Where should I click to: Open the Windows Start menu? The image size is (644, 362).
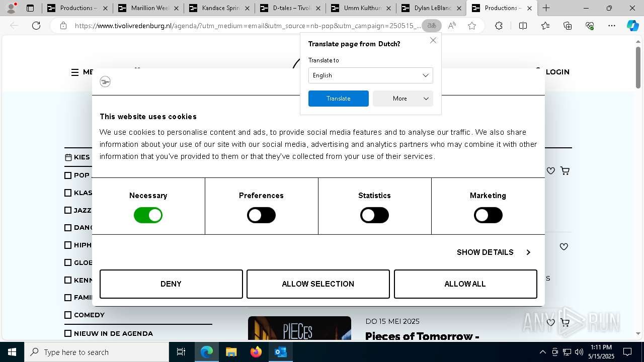coord(12,352)
